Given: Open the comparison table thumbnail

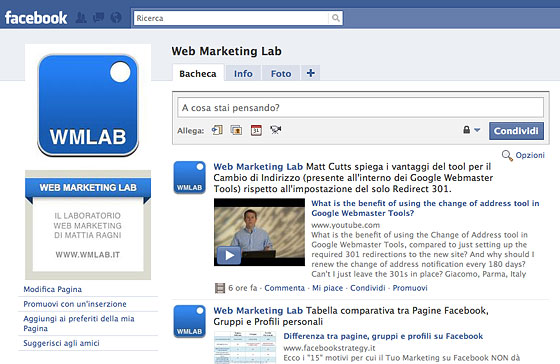Looking at the screenshot, I should (x=245, y=348).
